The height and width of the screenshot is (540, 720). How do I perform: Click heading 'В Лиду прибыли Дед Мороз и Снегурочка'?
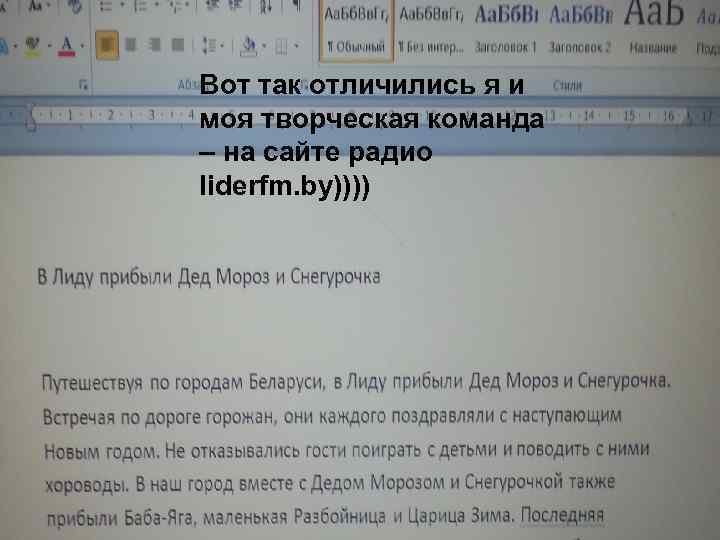click(x=209, y=277)
